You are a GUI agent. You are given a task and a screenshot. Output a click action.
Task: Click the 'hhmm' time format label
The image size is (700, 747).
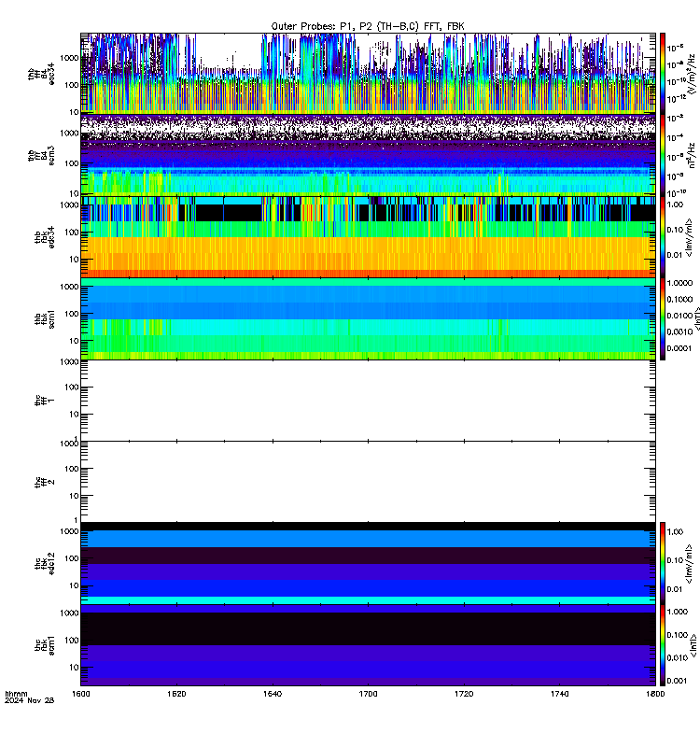tap(16, 694)
